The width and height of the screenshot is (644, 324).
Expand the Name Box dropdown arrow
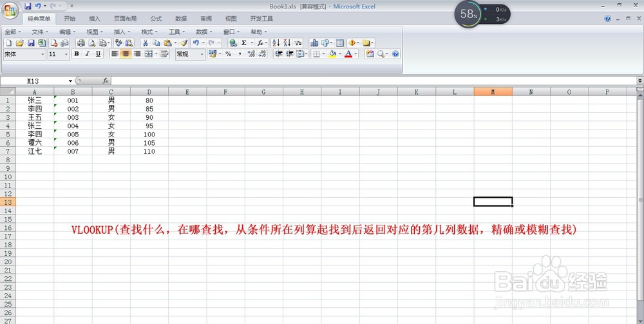[71, 81]
